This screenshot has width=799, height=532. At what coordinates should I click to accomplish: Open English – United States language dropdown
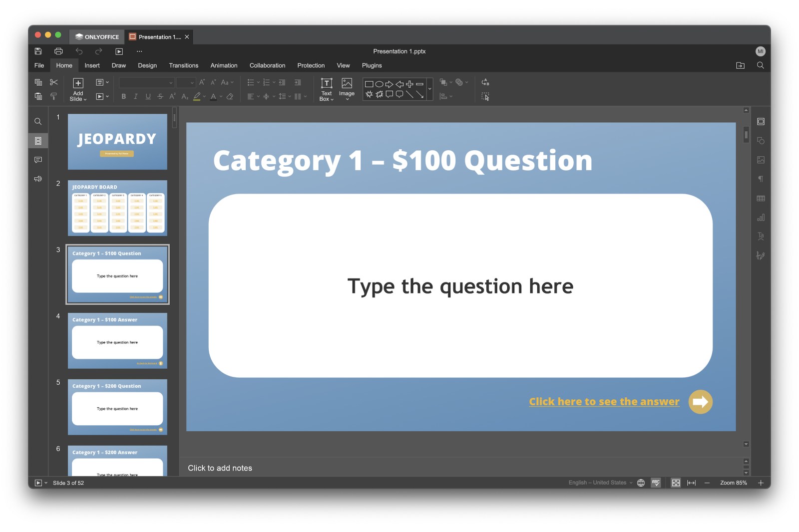[x=600, y=483]
